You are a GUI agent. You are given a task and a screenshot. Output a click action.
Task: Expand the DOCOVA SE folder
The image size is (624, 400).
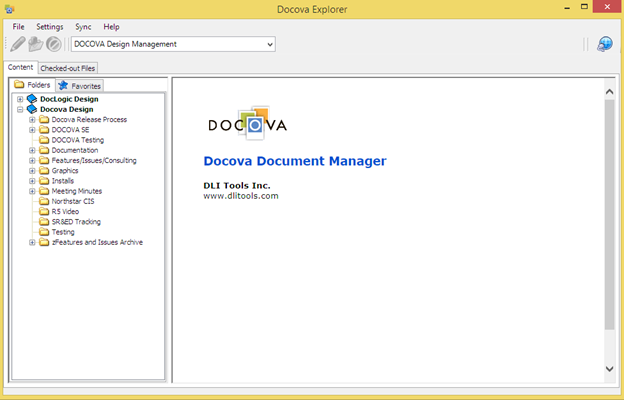(x=32, y=130)
